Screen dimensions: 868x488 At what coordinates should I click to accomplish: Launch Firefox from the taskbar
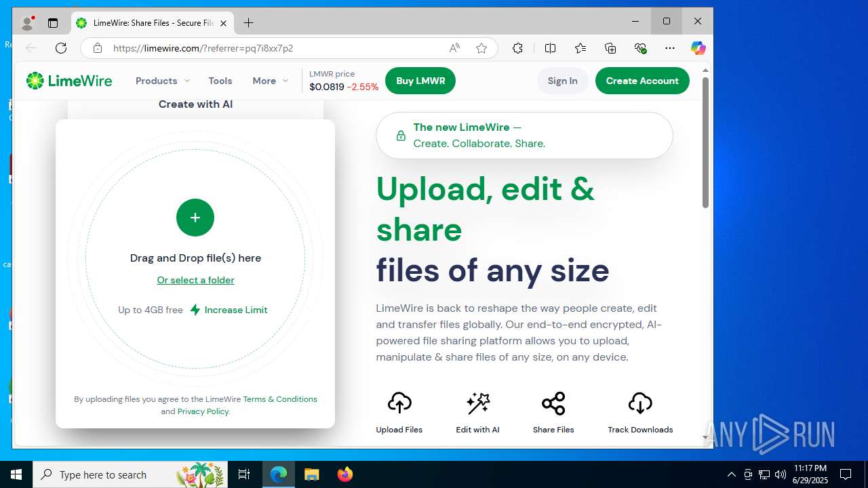[344, 474]
